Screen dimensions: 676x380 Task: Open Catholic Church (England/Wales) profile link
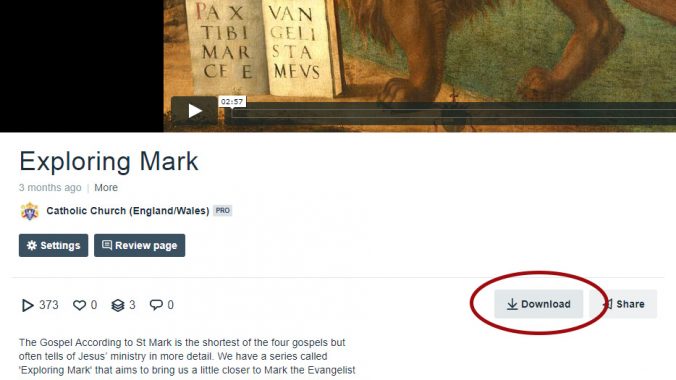(x=128, y=210)
